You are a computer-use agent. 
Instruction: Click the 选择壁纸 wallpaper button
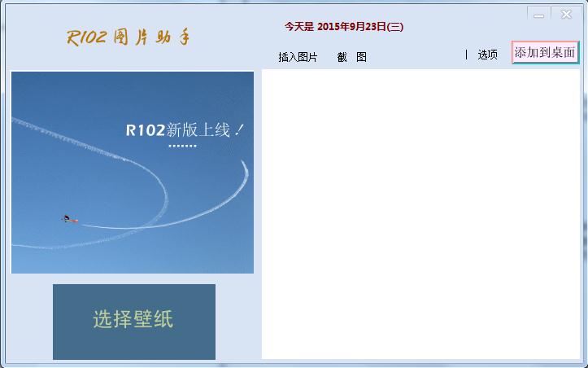click(x=134, y=322)
